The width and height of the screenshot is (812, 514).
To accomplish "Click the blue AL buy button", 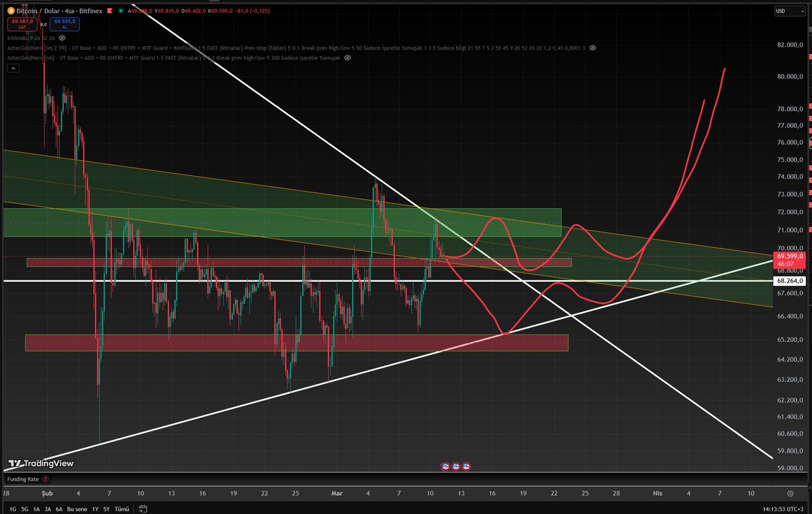I will tap(65, 24).
